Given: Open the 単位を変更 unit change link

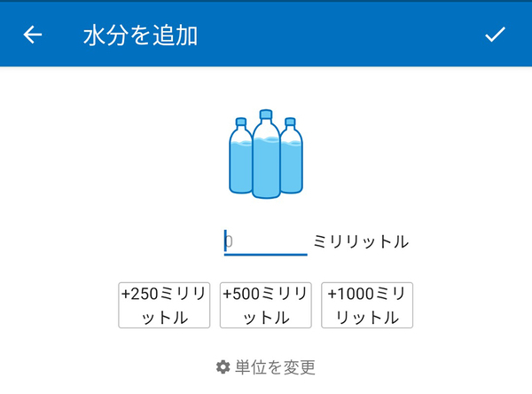Looking at the screenshot, I should pos(275,367).
